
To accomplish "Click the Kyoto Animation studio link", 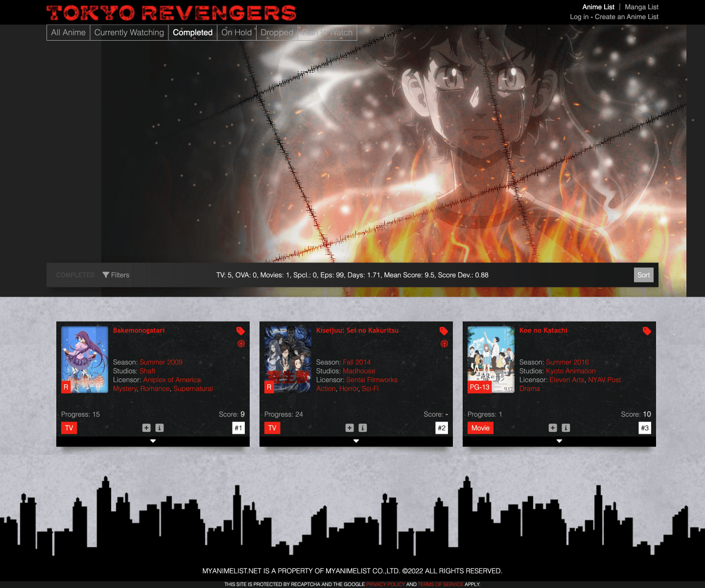I will coord(571,371).
